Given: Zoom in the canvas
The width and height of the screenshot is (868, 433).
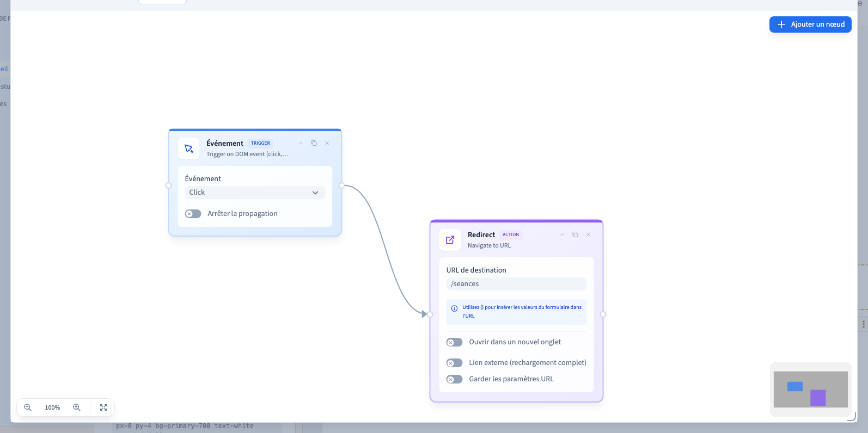Looking at the screenshot, I should point(77,407).
